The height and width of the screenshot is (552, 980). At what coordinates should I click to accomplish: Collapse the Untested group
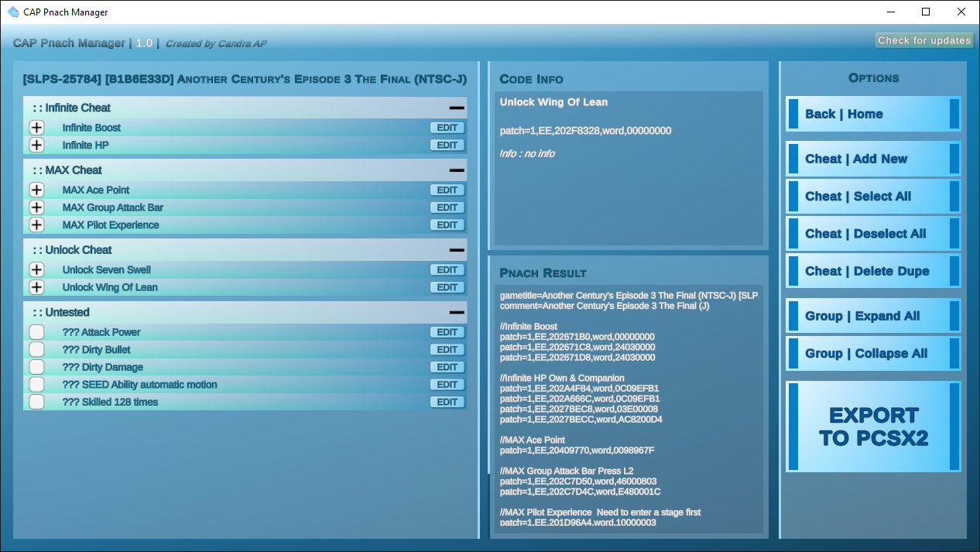457,312
